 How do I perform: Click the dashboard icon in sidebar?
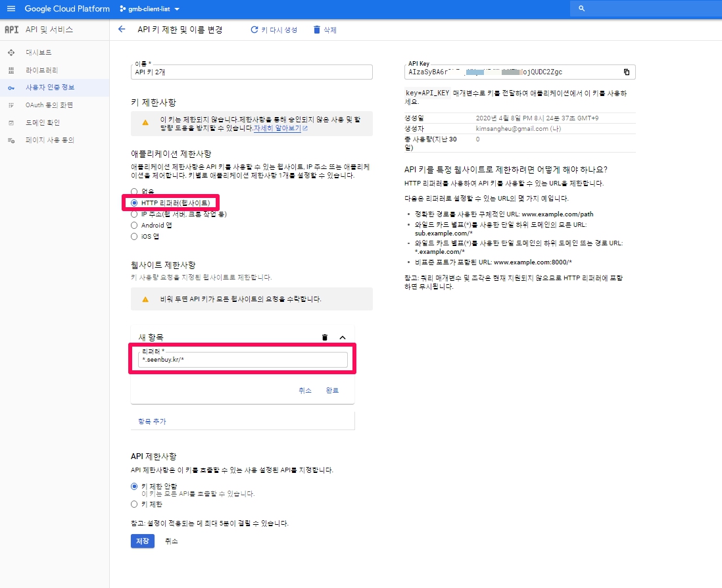[11, 52]
